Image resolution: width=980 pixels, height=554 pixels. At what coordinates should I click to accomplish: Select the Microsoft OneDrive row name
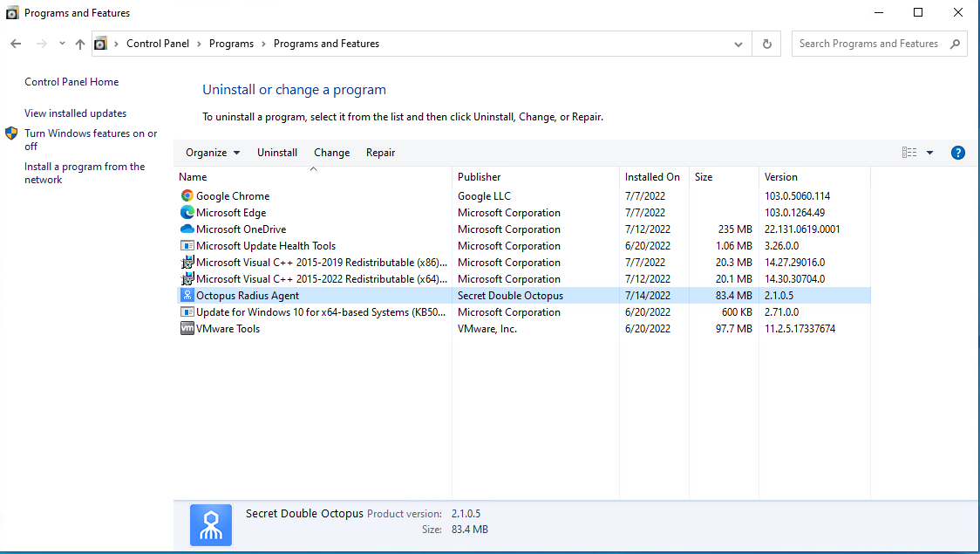click(x=241, y=229)
